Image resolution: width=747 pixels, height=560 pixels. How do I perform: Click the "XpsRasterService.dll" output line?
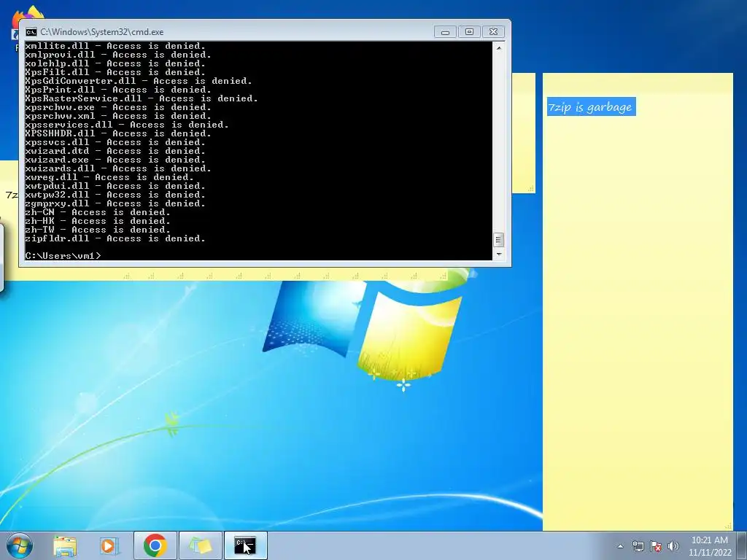[x=141, y=98]
